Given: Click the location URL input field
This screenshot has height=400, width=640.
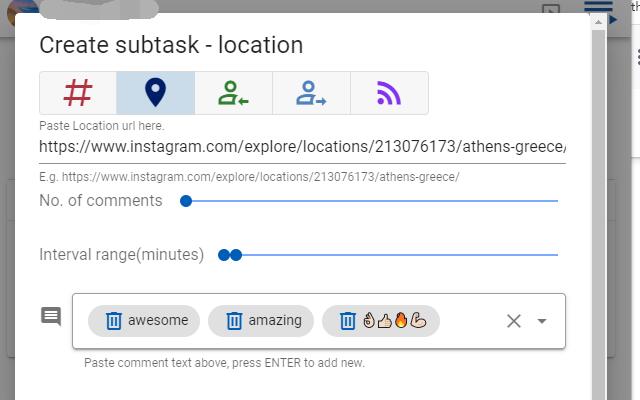Looking at the screenshot, I should (302, 147).
